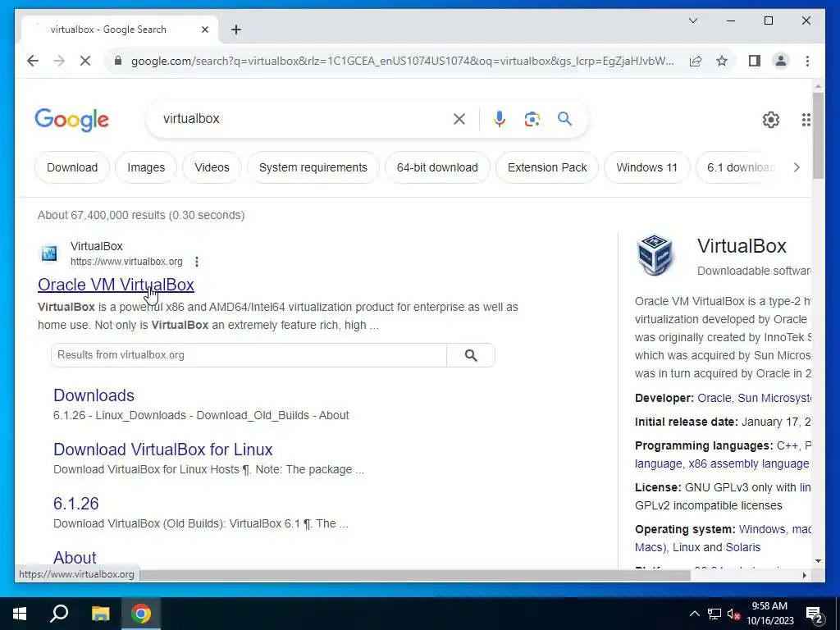
Task: Click the share this page icon
Action: [x=696, y=61]
